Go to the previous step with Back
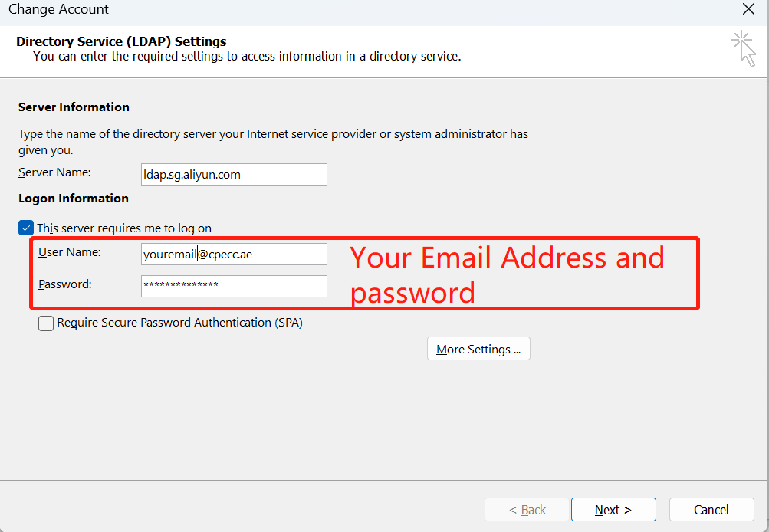The height and width of the screenshot is (532, 769). click(x=527, y=510)
